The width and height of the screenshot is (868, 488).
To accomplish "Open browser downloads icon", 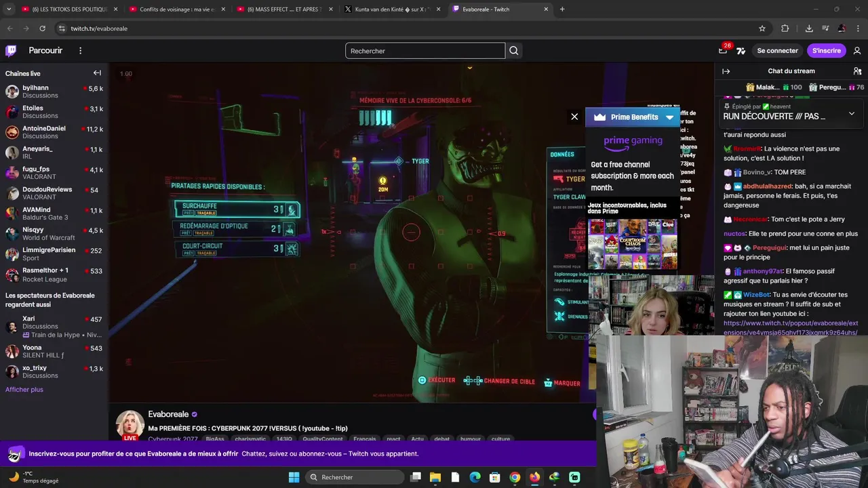I will tap(809, 28).
